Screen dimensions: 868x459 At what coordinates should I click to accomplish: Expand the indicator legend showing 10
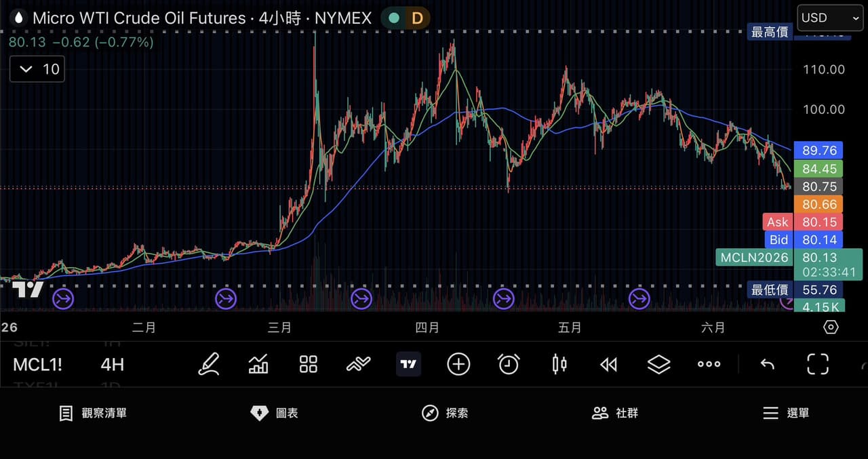[x=37, y=69]
